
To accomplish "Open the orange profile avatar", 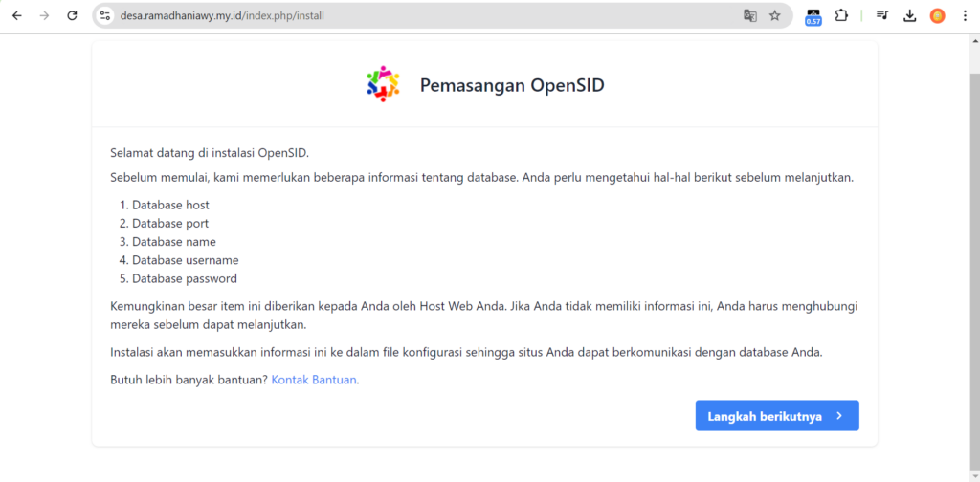I will [938, 15].
